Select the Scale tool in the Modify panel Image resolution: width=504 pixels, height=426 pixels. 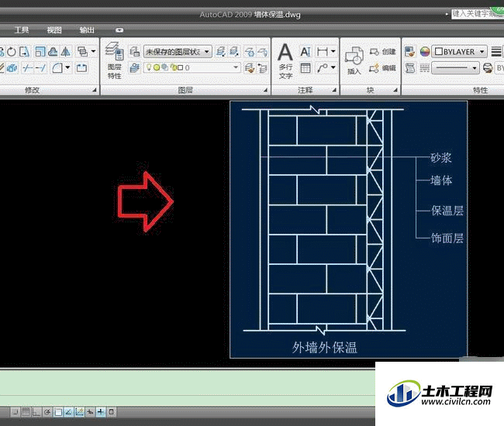[x=40, y=52]
